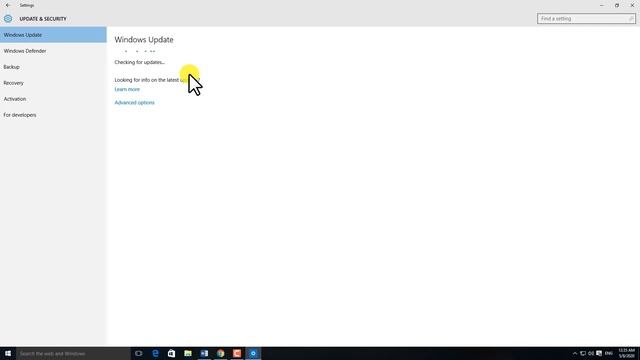Switch to Chrome on the taskbar
The height and width of the screenshot is (360, 640).
(220, 353)
